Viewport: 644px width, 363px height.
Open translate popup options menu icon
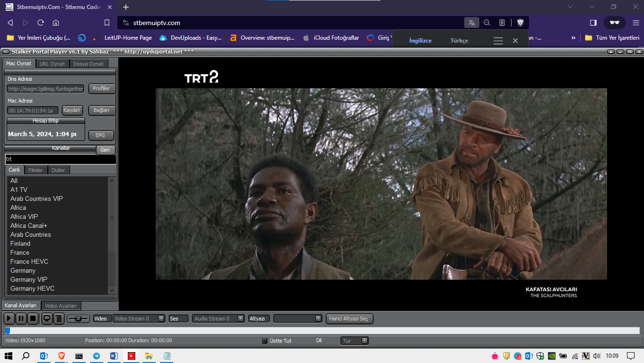point(498,41)
